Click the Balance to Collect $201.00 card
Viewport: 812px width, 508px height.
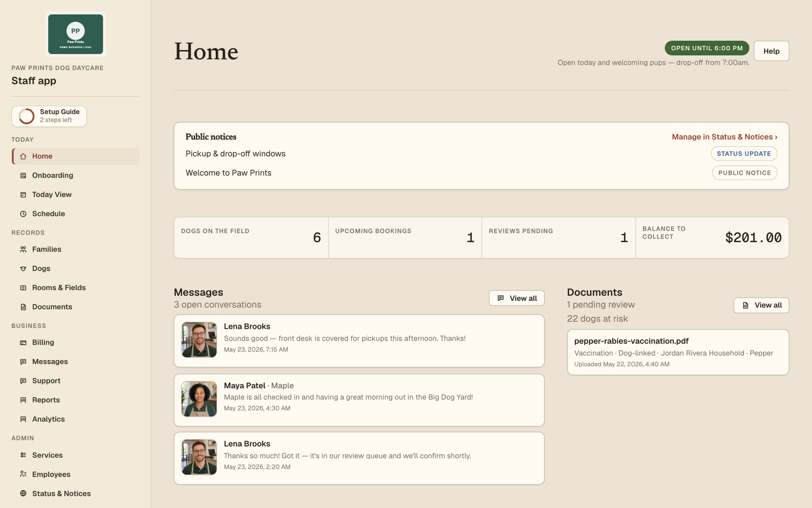coord(712,238)
